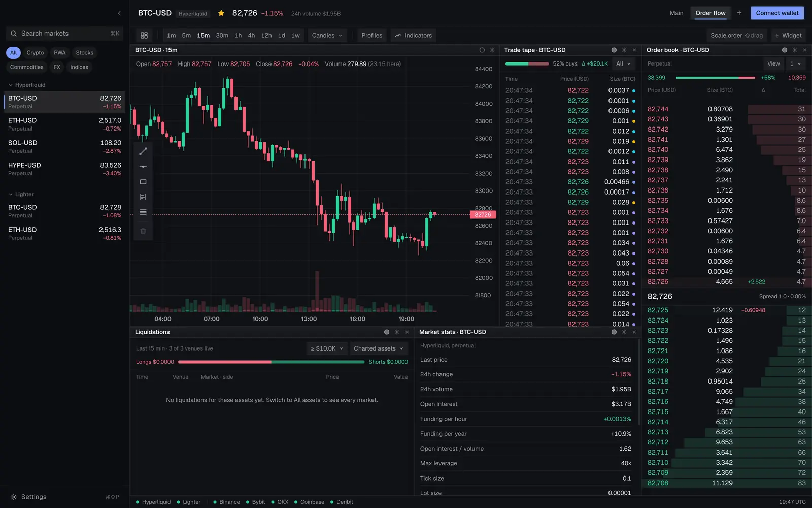This screenshot has height=508, width=812.
Task: Collapse the Lighter market group
Action: click(x=21, y=195)
